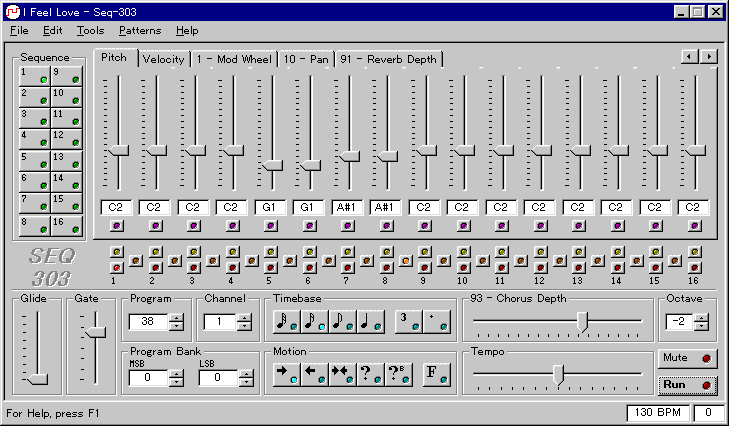The image size is (729, 426).
Task: Click the Seq-303 title bar app icon
Action: [13, 12]
